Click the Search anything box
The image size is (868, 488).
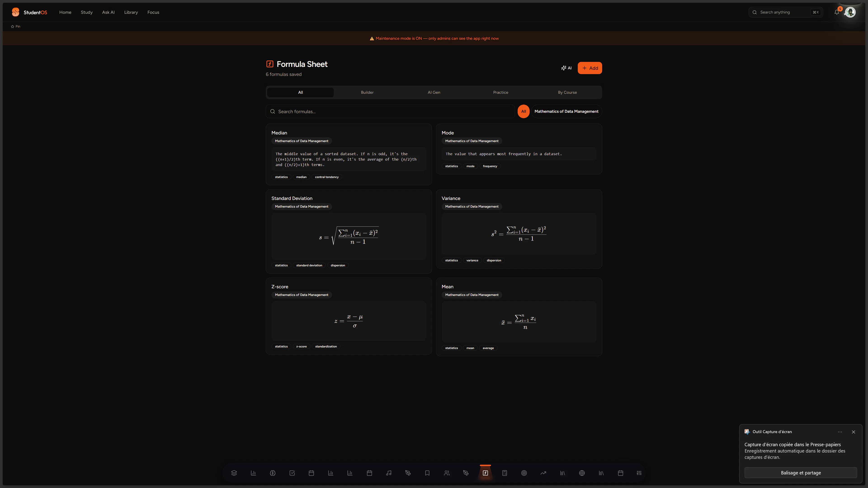click(x=786, y=12)
